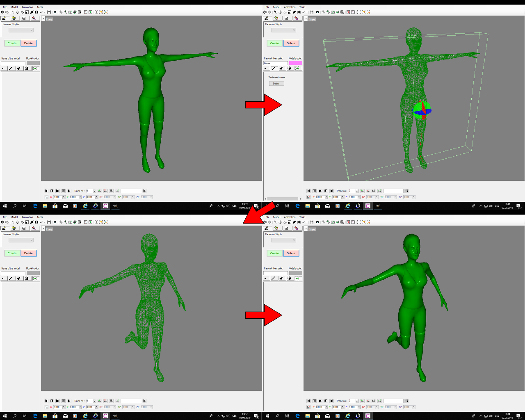Toggle the point display mode in top-left panel
The width and height of the screenshot is (525, 420).
point(3,68)
